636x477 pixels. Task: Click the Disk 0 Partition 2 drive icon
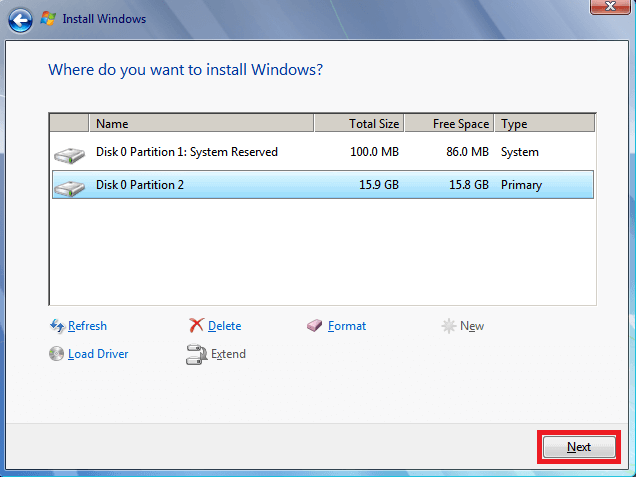click(x=70, y=186)
